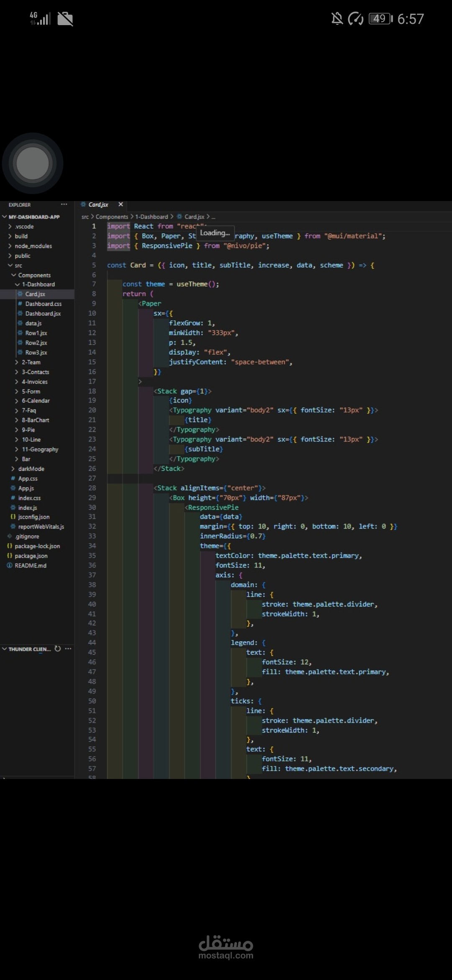Open reportWebVitals.js file
452x980 pixels.
click(x=41, y=527)
